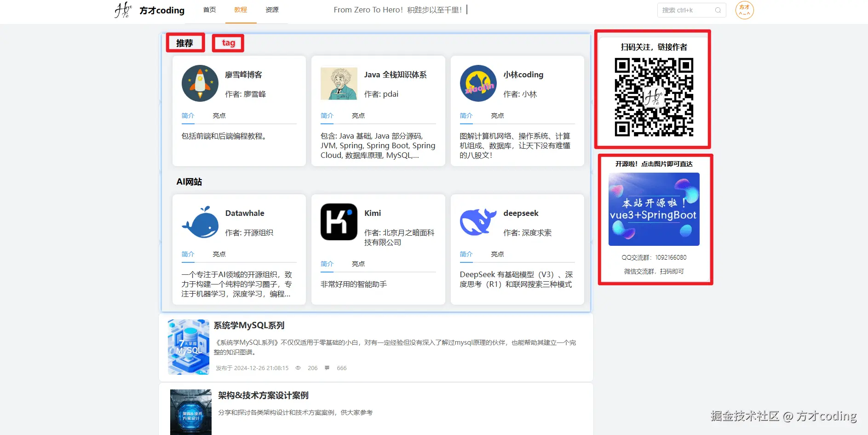Open the Datawhale card title
The height and width of the screenshot is (435, 868).
tap(245, 213)
